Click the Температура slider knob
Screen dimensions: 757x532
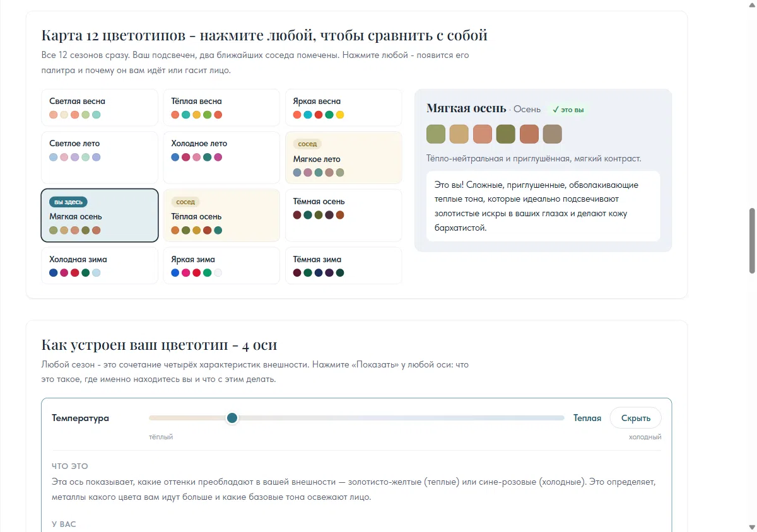pyautogui.click(x=232, y=418)
